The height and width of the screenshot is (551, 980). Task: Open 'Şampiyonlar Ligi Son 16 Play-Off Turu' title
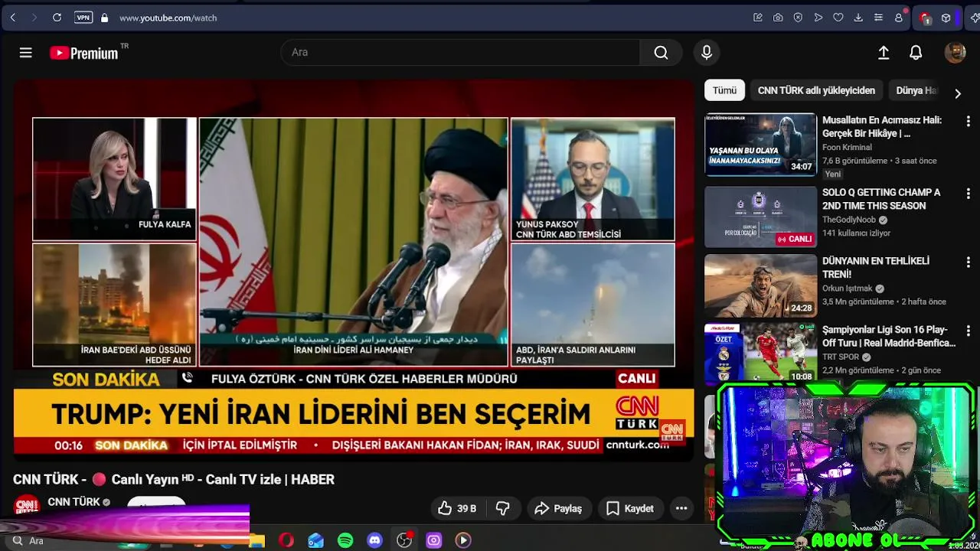coord(889,336)
